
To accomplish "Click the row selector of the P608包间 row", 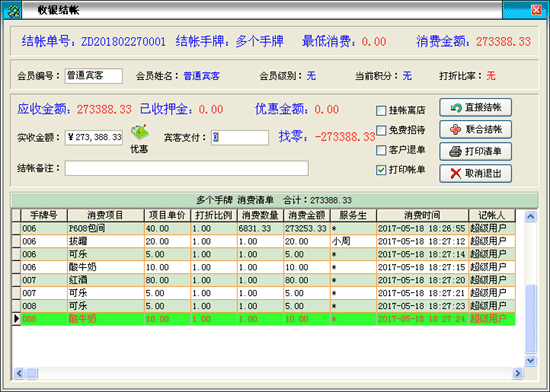I will click(x=16, y=229).
